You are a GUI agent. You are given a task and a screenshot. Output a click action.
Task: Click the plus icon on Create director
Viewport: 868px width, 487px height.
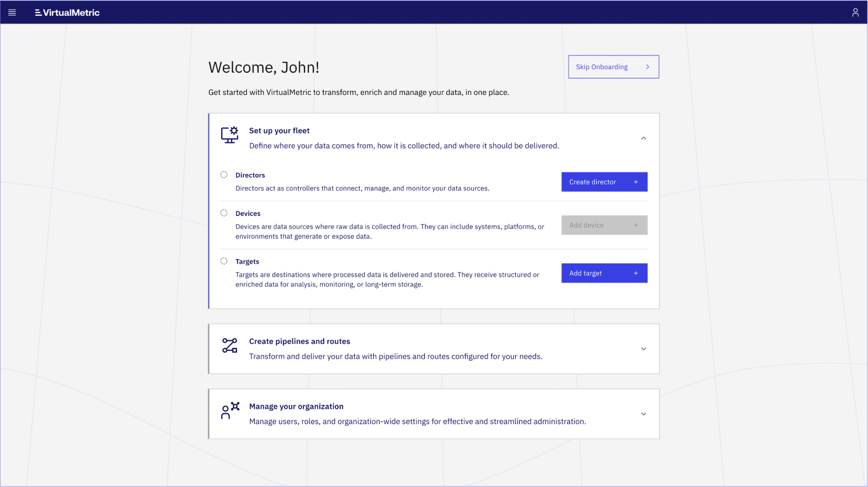pos(636,182)
